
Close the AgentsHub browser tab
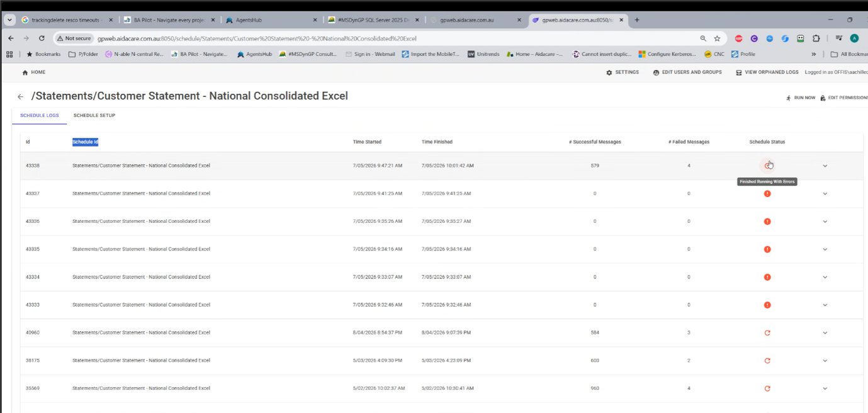[315, 20]
